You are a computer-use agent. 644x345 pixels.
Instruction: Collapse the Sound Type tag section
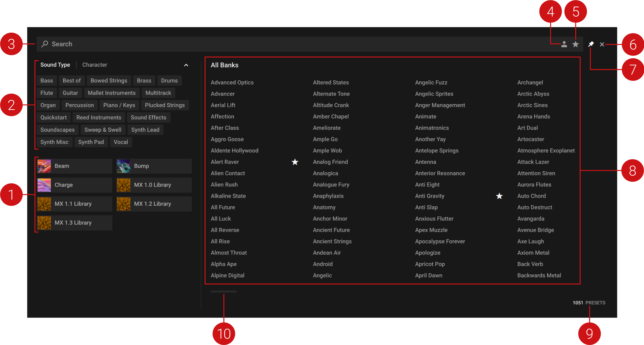(x=186, y=65)
